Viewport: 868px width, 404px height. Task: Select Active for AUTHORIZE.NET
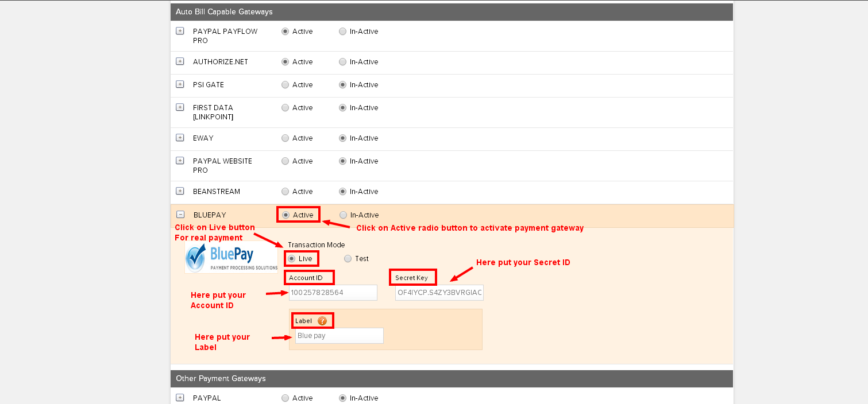tap(285, 62)
